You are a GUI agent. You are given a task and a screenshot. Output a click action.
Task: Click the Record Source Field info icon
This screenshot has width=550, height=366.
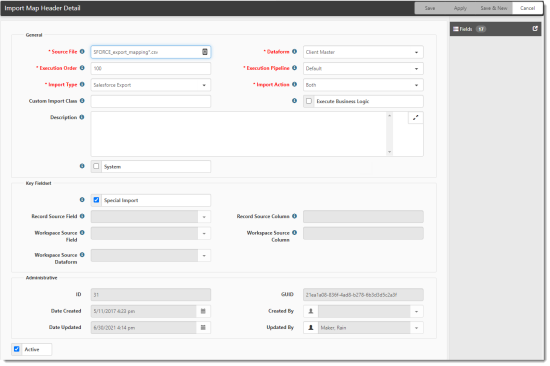click(x=82, y=216)
